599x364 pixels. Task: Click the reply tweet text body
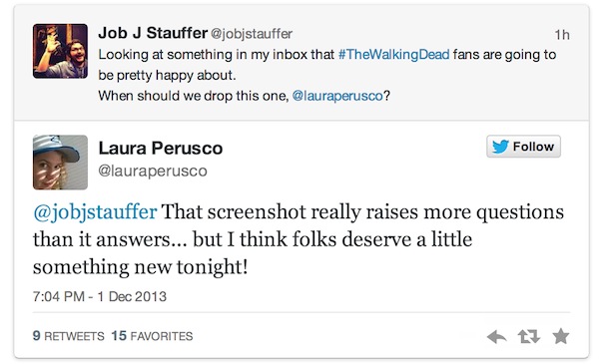(x=299, y=239)
